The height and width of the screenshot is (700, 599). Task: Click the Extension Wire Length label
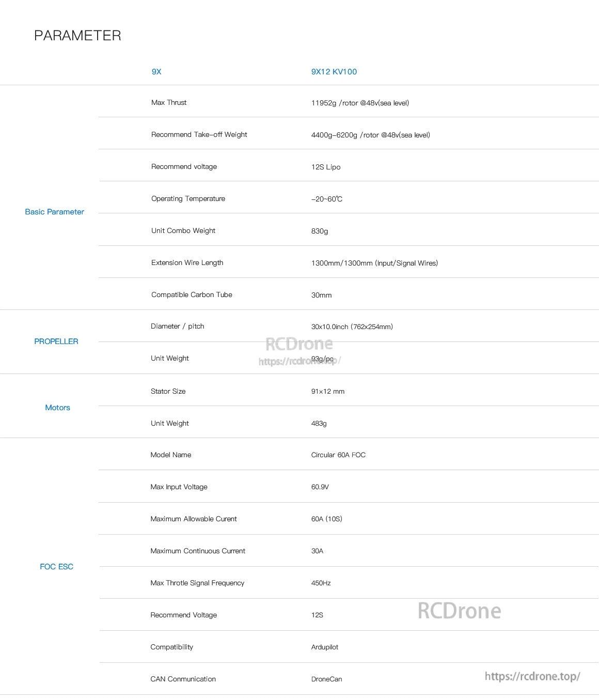click(187, 263)
